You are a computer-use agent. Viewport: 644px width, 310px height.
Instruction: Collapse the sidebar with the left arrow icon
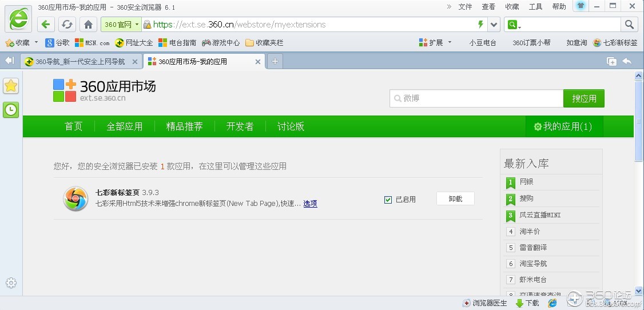(10, 61)
